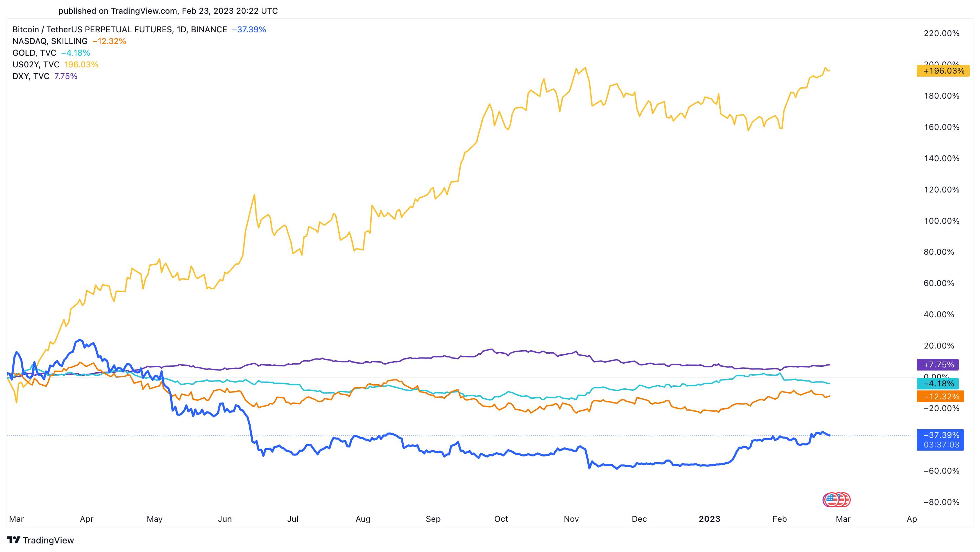Screen dimensions: 980x552
Task: Select the NASDAQ, SKILLING legend entry
Action: point(50,41)
